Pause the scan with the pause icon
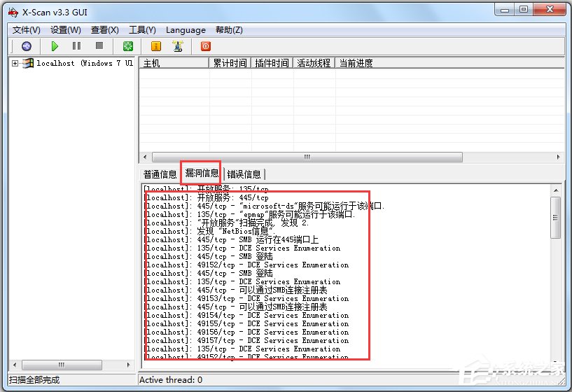 pyautogui.click(x=77, y=46)
